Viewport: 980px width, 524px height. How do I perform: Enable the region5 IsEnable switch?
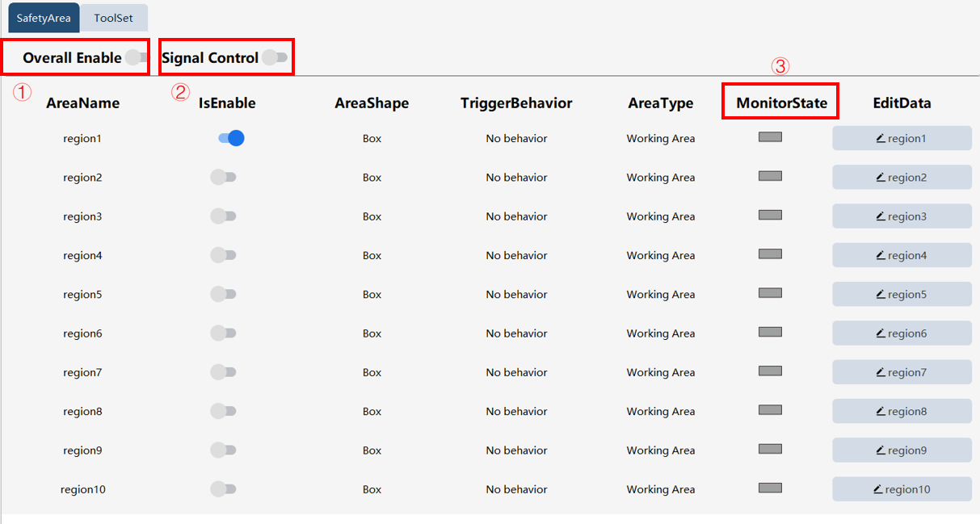point(223,294)
